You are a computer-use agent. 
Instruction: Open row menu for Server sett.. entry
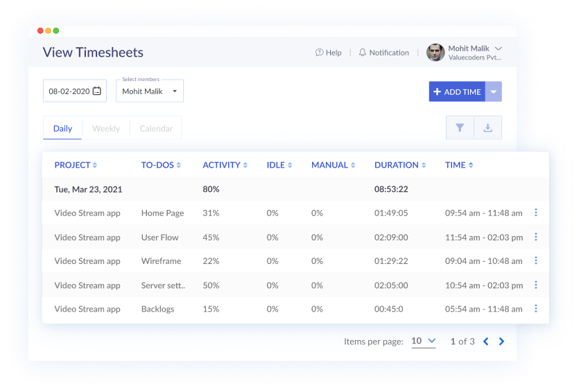536,285
